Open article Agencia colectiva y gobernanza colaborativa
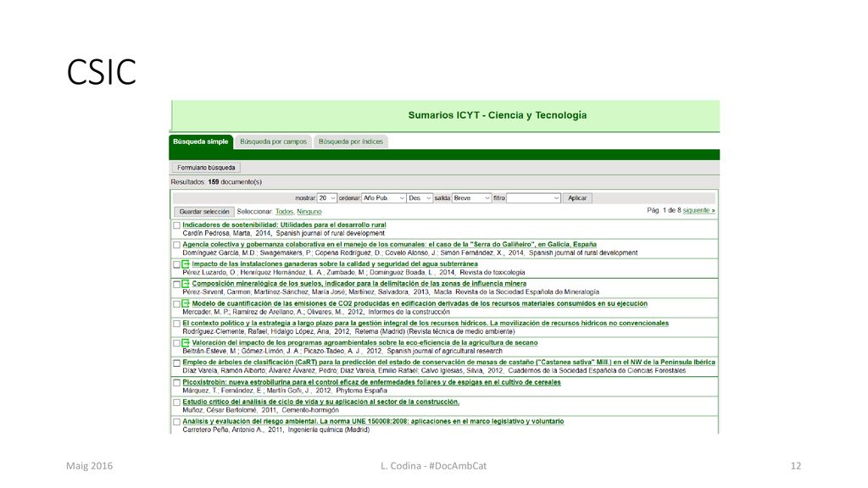Screen dimensions: 868x488 (x=389, y=245)
